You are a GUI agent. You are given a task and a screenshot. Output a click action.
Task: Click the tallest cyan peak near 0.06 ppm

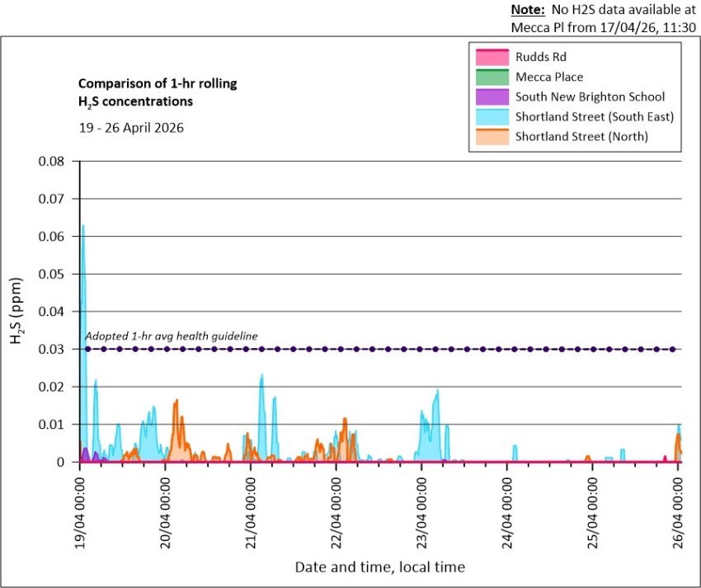pos(83,227)
